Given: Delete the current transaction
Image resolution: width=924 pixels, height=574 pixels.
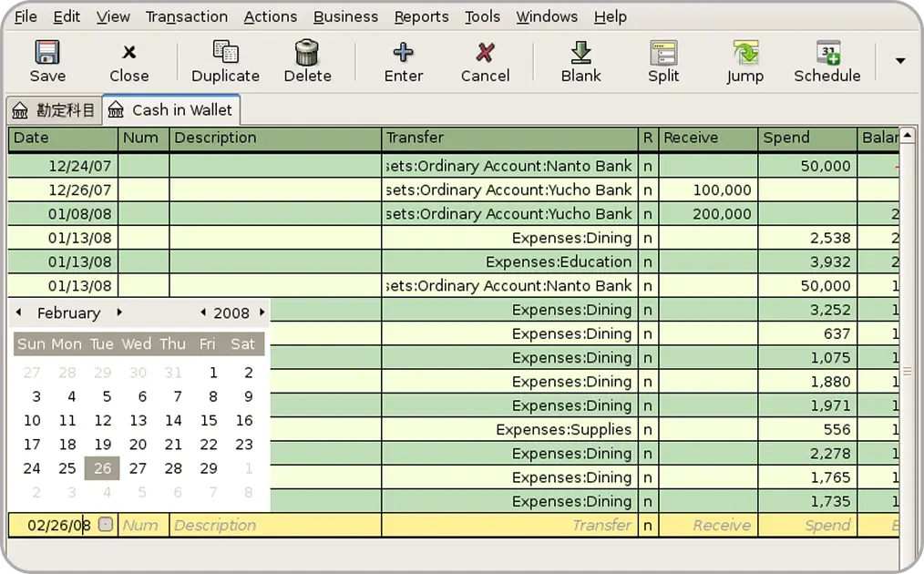Looking at the screenshot, I should pos(307,60).
